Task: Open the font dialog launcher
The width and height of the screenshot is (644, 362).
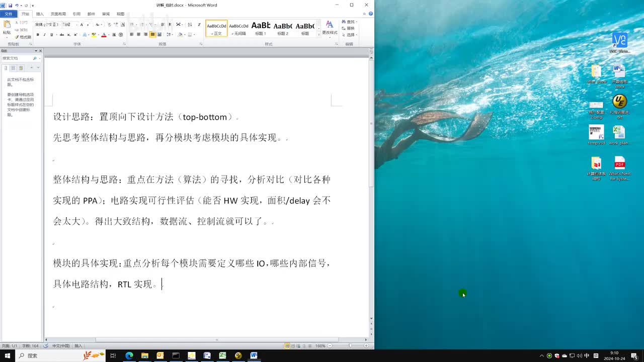Action: 124,44
